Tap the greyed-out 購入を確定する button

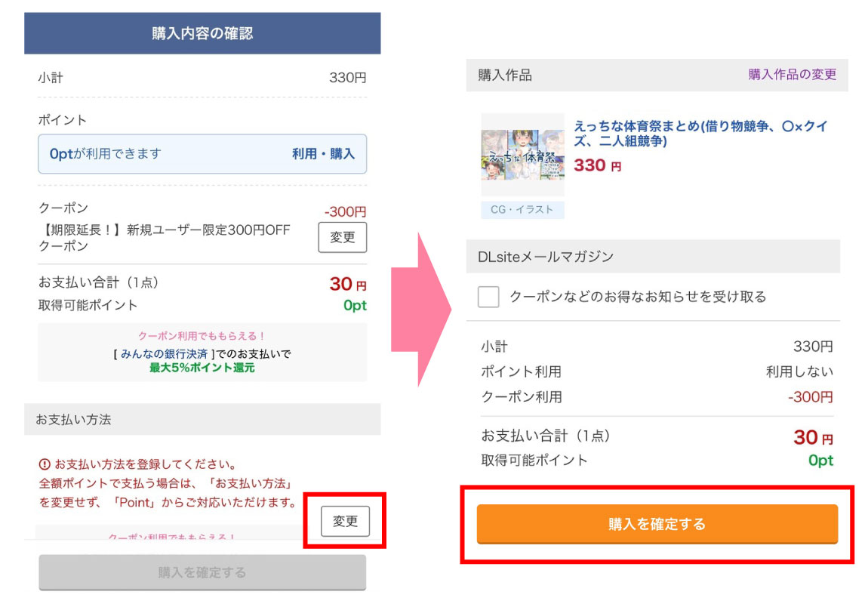coord(202,572)
